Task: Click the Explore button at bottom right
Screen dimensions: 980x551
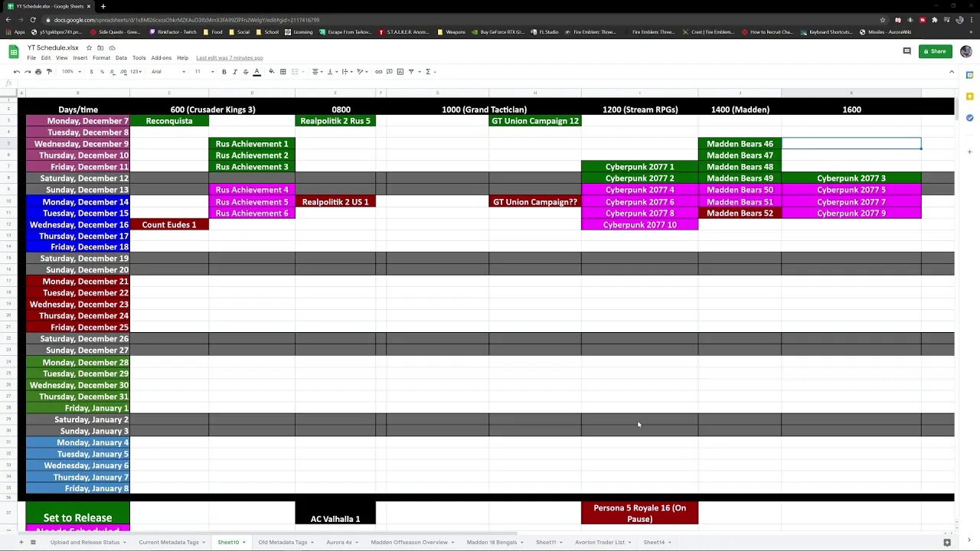Action: pos(947,542)
